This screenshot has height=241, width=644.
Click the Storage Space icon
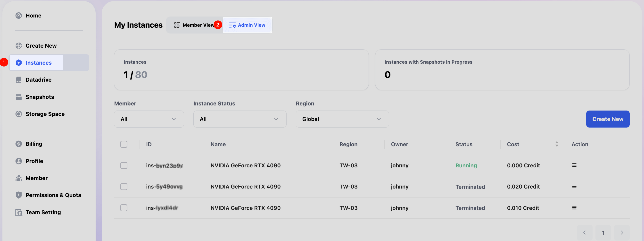click(18, 114)
